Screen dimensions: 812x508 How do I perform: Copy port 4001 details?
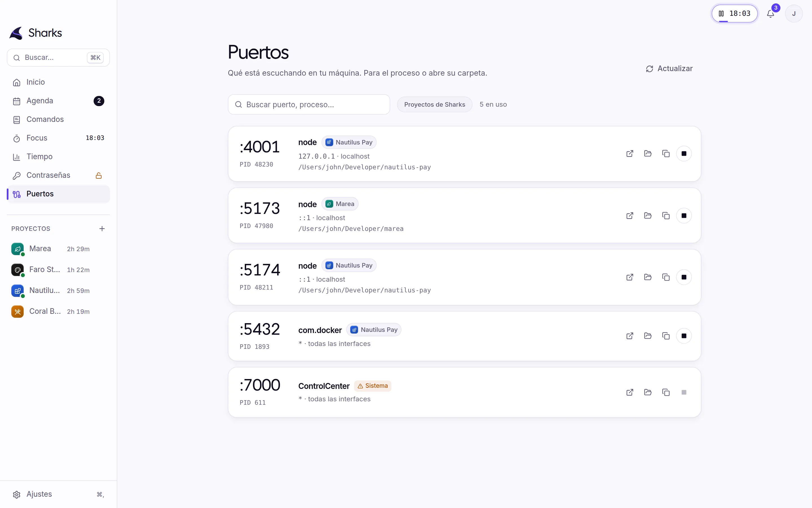pyautogui.click(x=666, y=154)
